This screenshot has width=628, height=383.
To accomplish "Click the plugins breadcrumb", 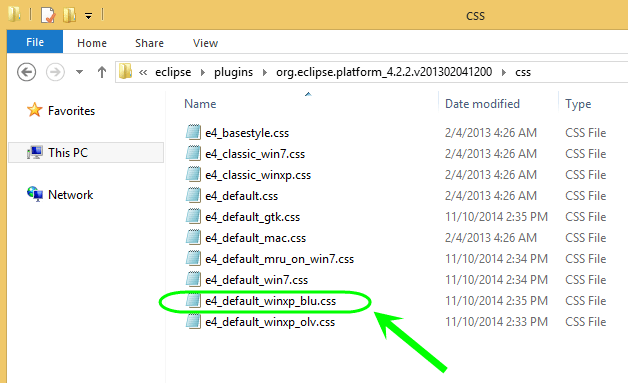I will [233, 72].
